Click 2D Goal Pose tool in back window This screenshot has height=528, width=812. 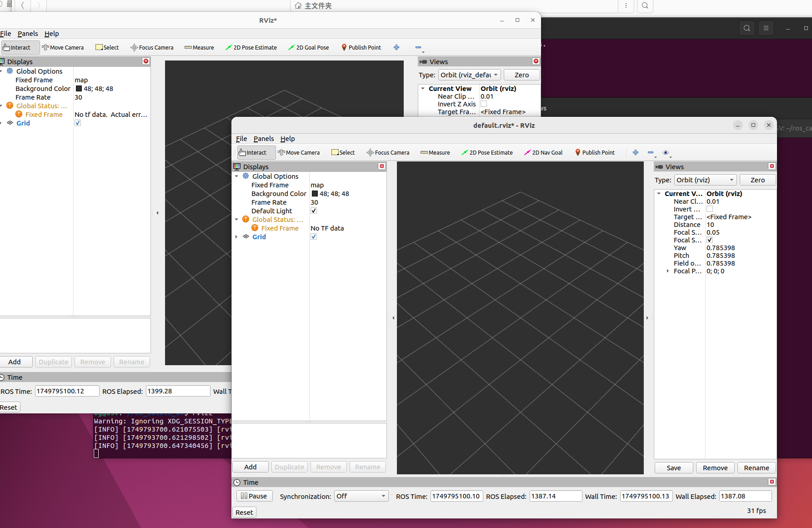308,48
